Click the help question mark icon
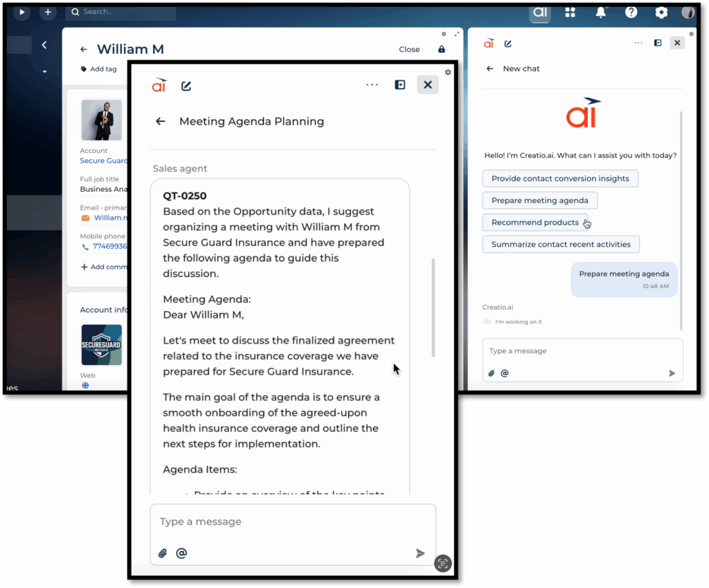Image resolution: width=709 pixels, height=588 pixels. tap(631, 12)
